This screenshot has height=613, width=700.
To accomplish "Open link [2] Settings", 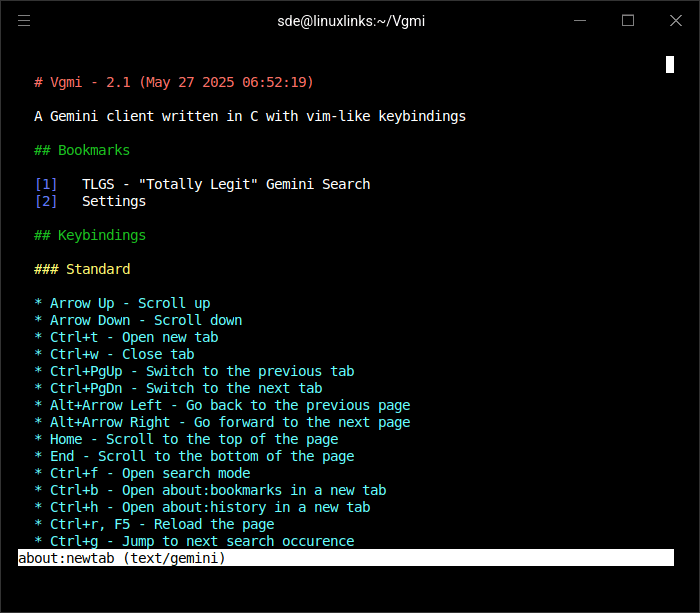I will pos(90,201).
